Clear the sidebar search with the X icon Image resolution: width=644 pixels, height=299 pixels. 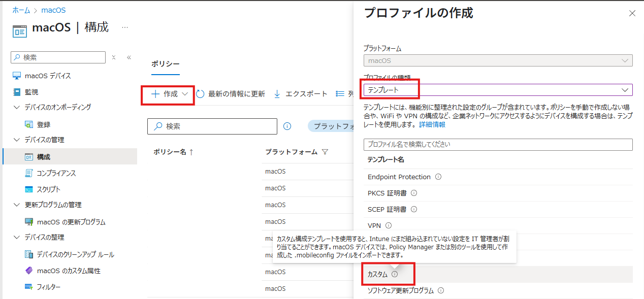[x=114, y=57]
